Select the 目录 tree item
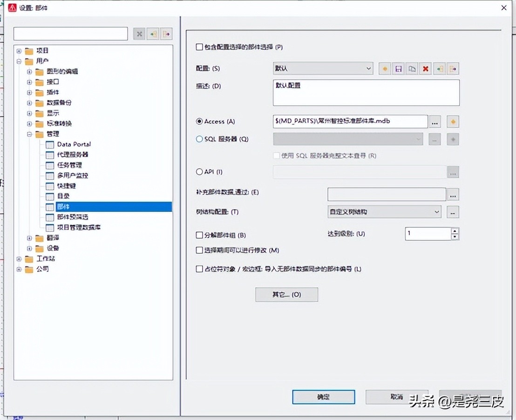This screenshot has width=516, height=420. coord(63,196)
